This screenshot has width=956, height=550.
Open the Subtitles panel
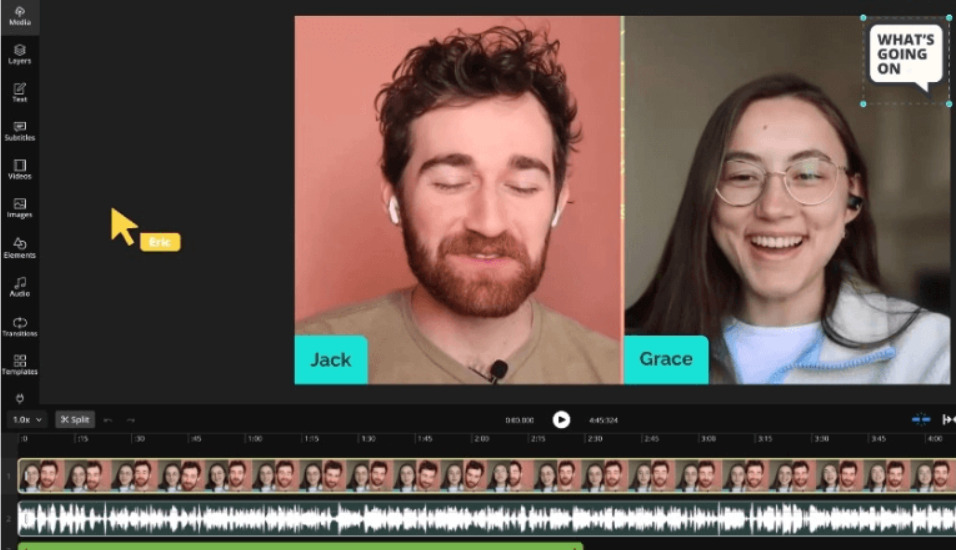point(20,131)
